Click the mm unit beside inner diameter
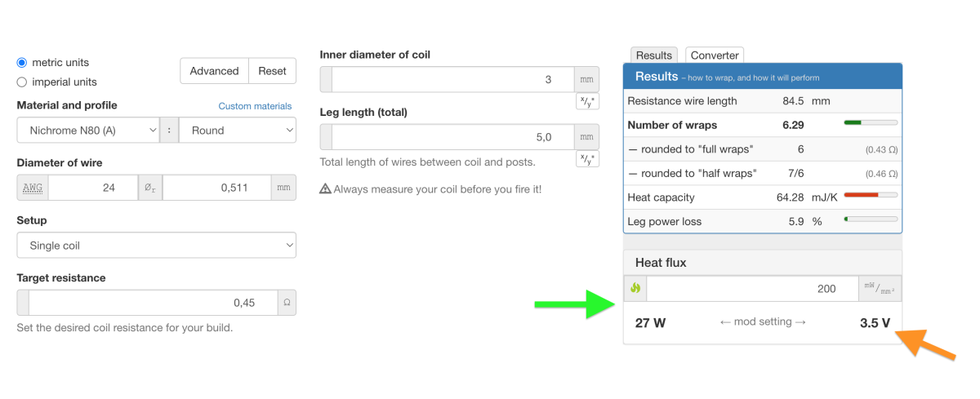 586,80
